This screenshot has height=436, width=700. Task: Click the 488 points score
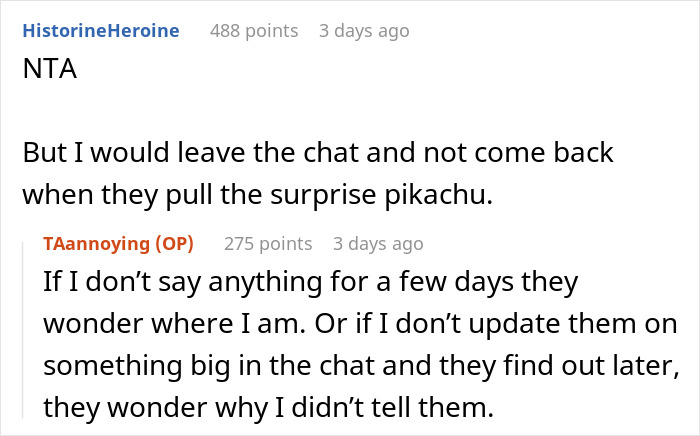click(254, 31)
